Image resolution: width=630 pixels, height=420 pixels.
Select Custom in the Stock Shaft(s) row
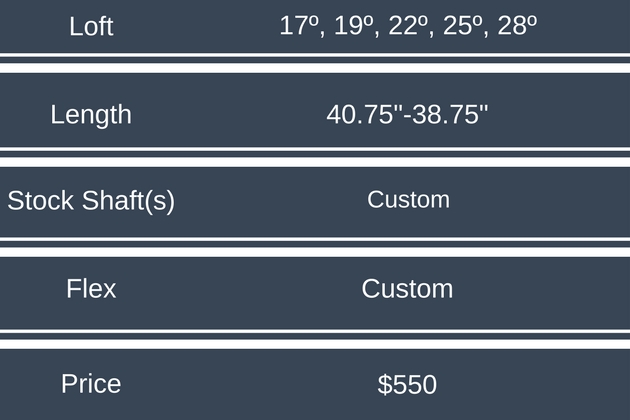click(408, 200)
